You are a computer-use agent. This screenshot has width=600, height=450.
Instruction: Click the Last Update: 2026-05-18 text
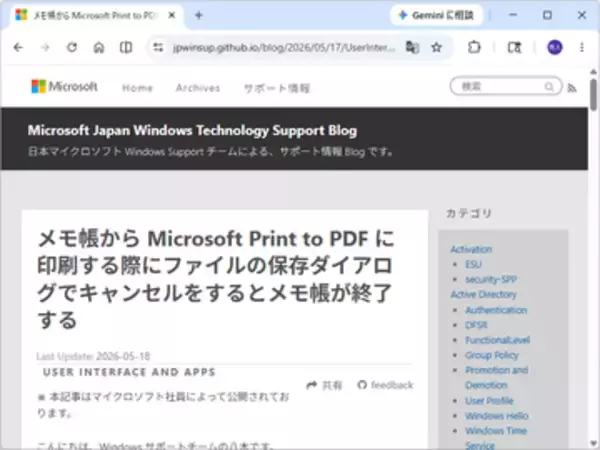[93, 356]
